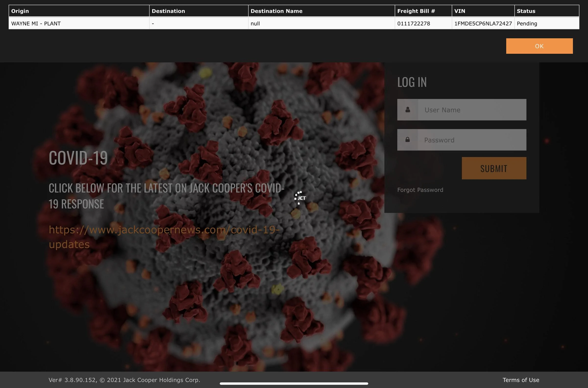588x388 pixels.
Task: Select the VIN value 1FMDE5CP6NLA72427
Action: (x=483, y=24)
